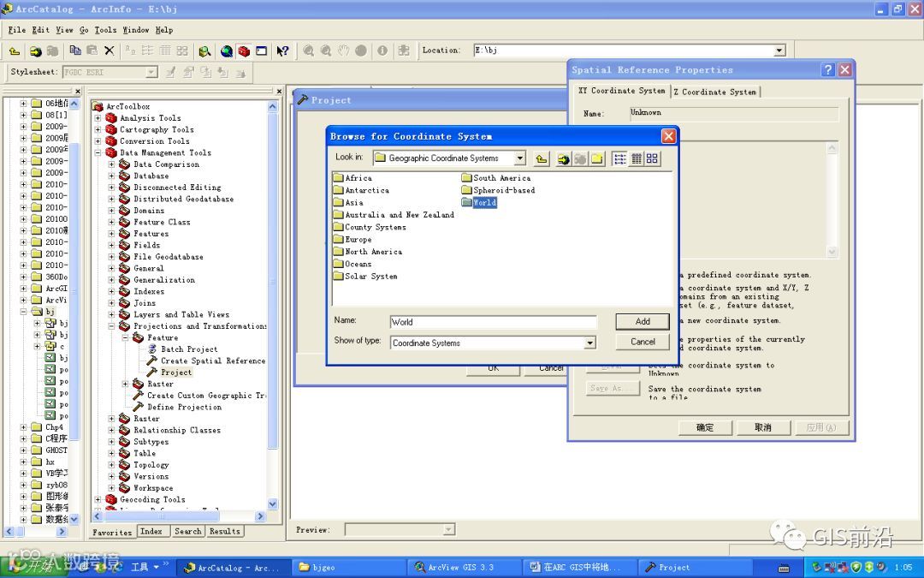Open the Tools menu

[105, 30]
